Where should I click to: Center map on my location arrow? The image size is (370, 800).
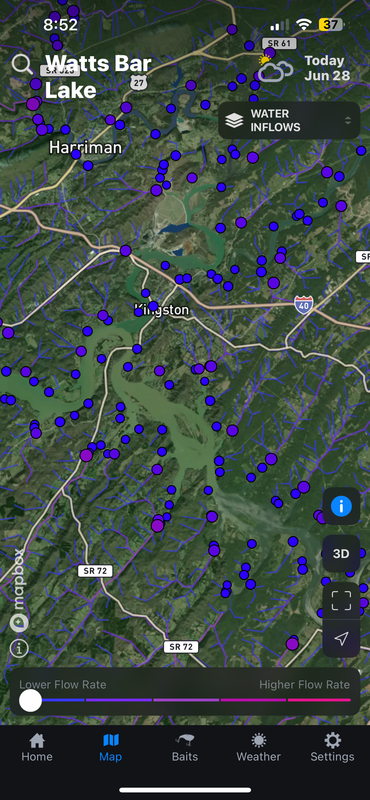pos(341,638)
